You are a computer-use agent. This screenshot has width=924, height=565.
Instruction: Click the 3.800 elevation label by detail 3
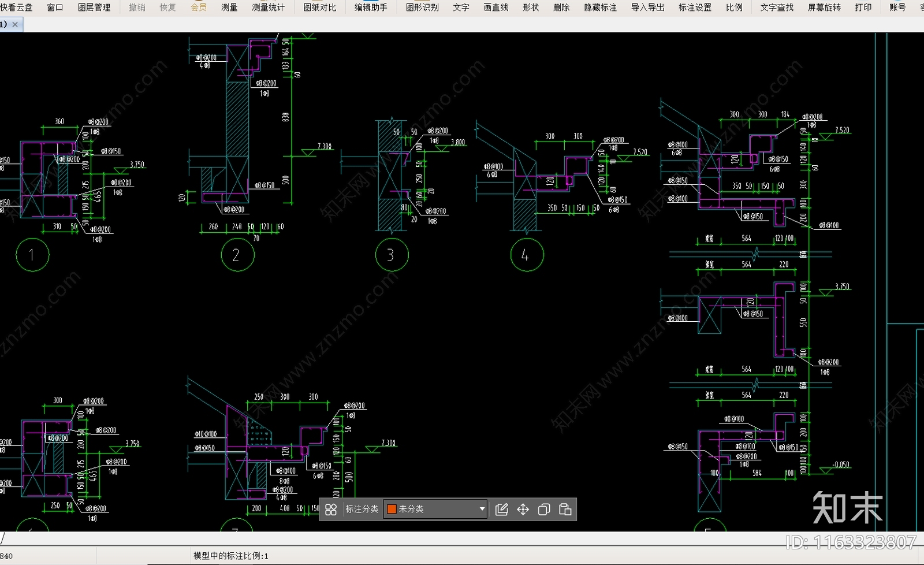pos(458,142)
